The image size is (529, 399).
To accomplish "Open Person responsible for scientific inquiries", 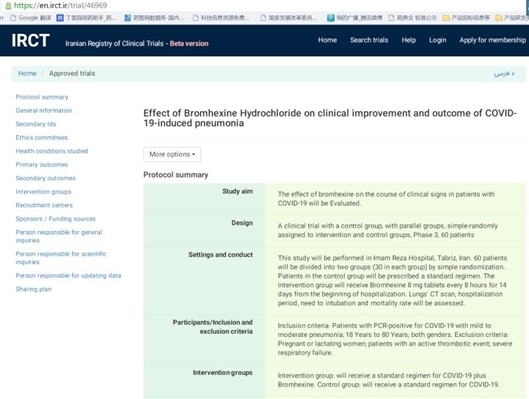I will (61, 258).
